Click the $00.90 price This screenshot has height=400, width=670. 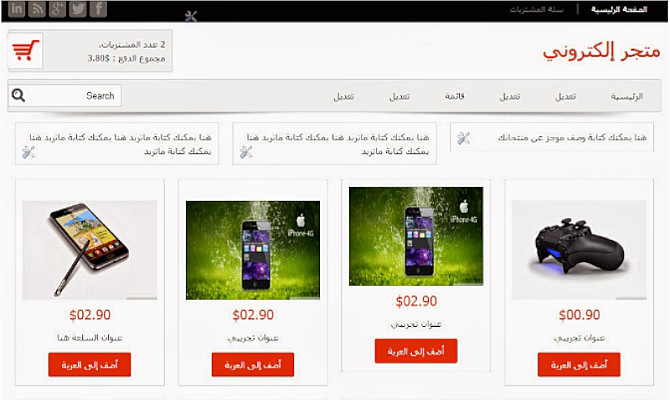pyautogui.click(x=579, y=315)
